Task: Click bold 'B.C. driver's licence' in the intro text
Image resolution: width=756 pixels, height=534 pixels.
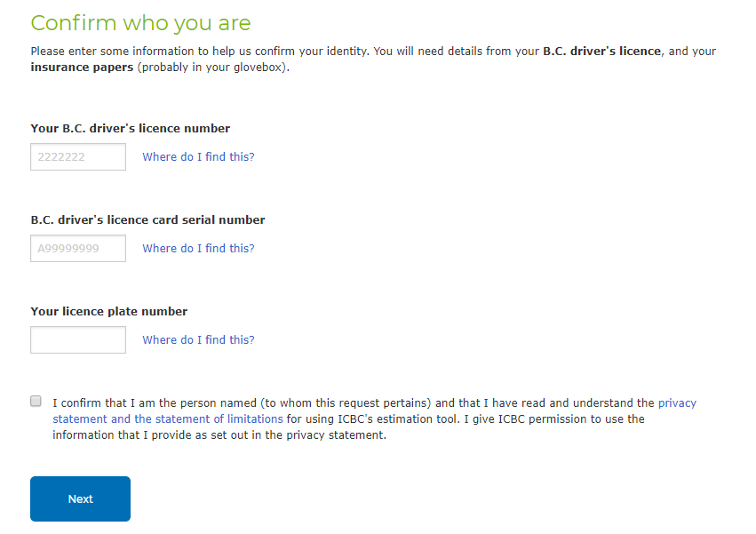Action: (x=601, y=52)
